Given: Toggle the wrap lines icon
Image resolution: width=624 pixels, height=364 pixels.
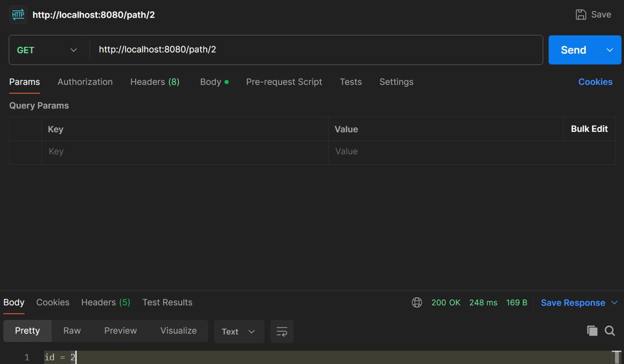Looking at the screenshot, I should pyautogui.click(x=282, y=331).
